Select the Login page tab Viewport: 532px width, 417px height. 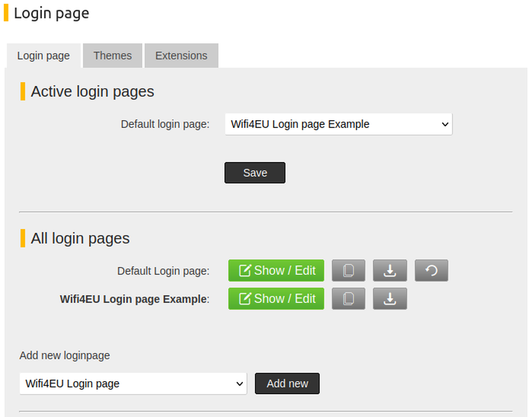click(43, 55)
